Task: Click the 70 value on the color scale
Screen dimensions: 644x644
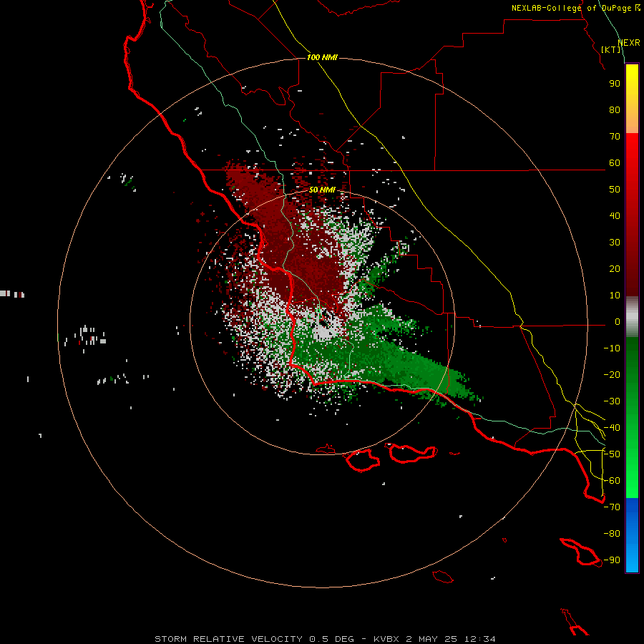Action: tap(615, 137)
